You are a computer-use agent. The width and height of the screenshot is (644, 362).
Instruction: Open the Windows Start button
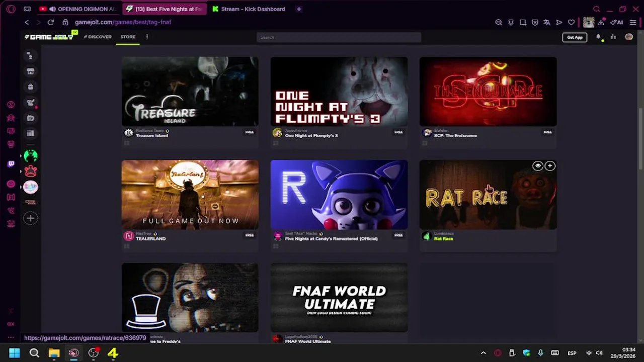[x=14, y=353]
